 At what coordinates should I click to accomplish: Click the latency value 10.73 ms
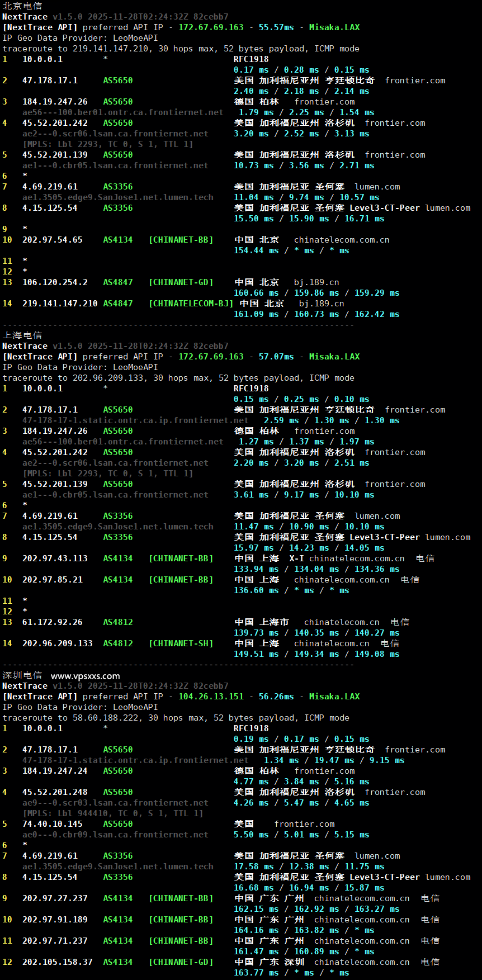(x=254, y=165)
